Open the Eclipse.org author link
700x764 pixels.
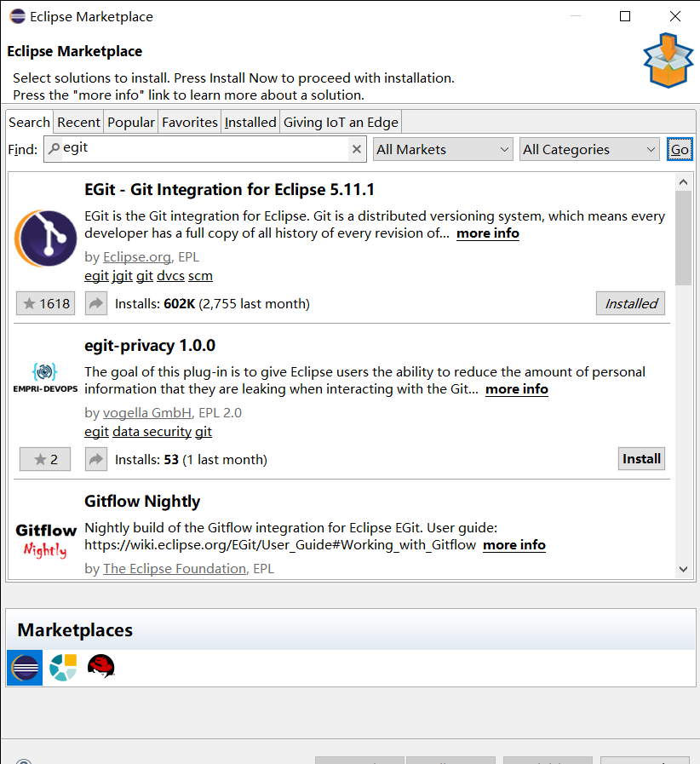coord(137,256)
